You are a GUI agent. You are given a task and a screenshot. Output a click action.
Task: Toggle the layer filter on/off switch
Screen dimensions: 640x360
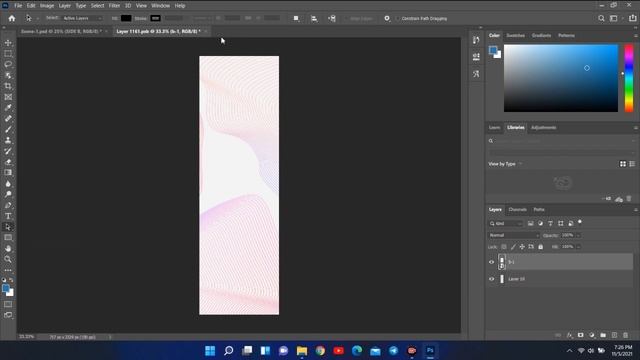[x=580, y=222]
